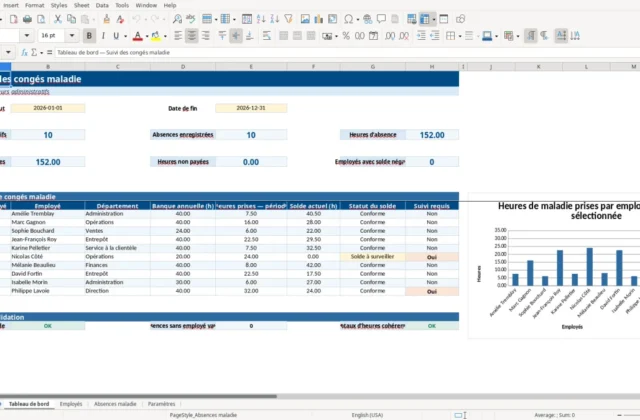
Task: Click the Copy icon
Action: click(x=71, y=19)
